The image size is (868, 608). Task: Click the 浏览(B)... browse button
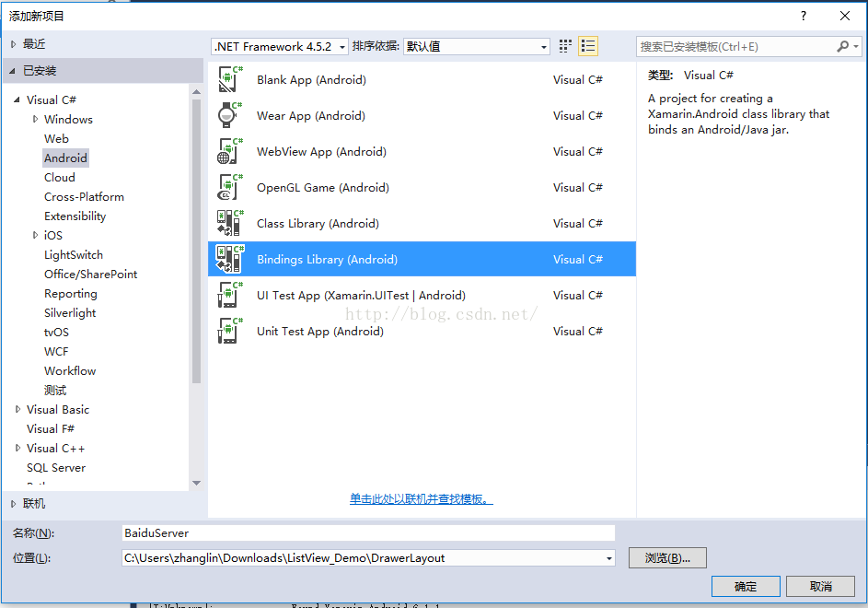[667, 558]
